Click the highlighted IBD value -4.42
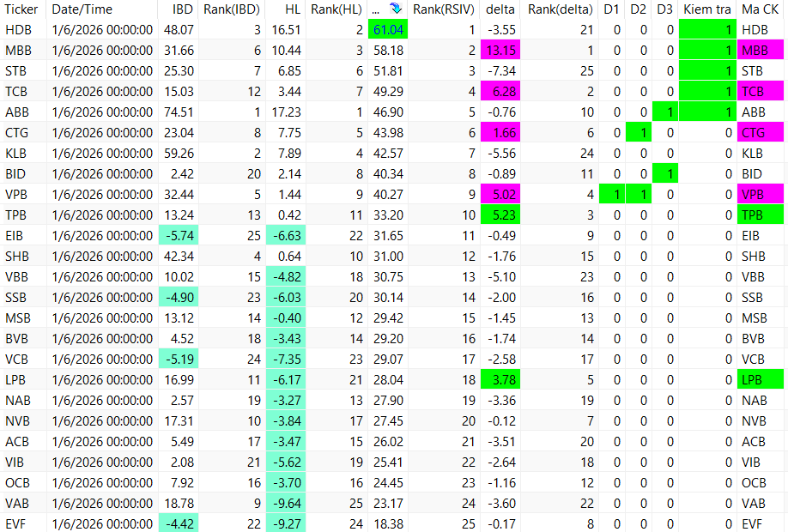 [179, 524]
